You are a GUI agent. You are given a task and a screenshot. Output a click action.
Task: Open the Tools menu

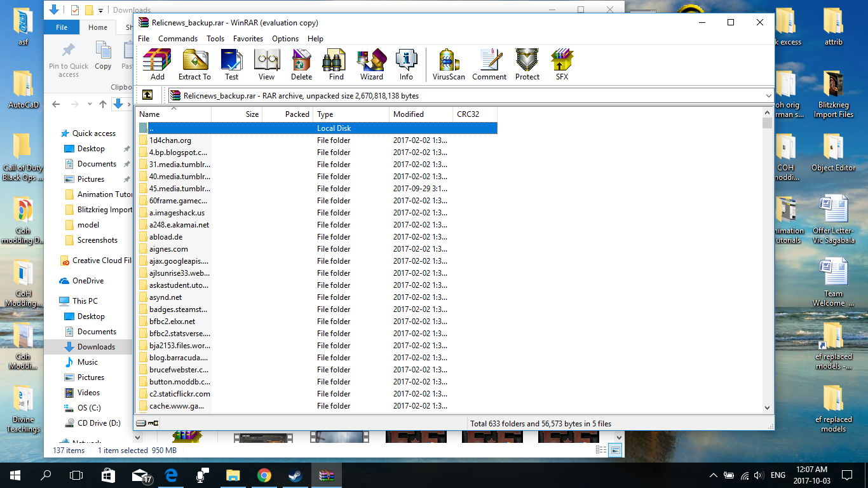tap(215, 39)
